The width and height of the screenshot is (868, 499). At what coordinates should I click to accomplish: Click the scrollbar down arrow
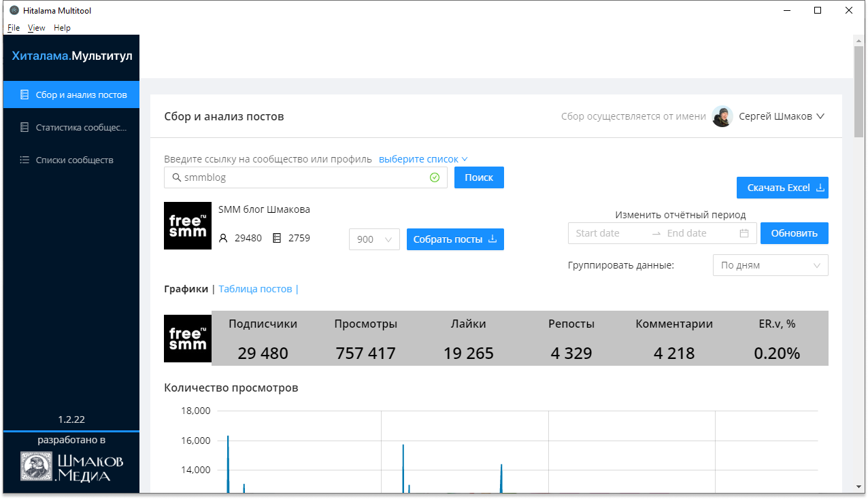pos(859,488)
